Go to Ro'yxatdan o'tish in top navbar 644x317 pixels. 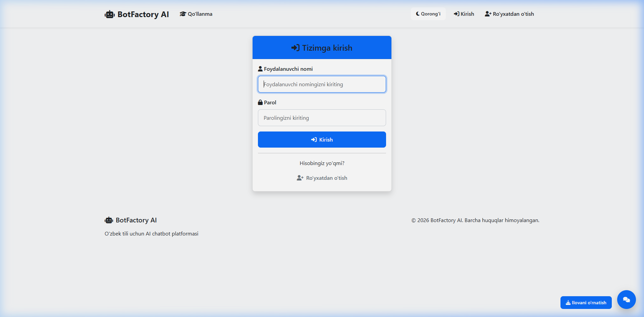coord(509,14)
